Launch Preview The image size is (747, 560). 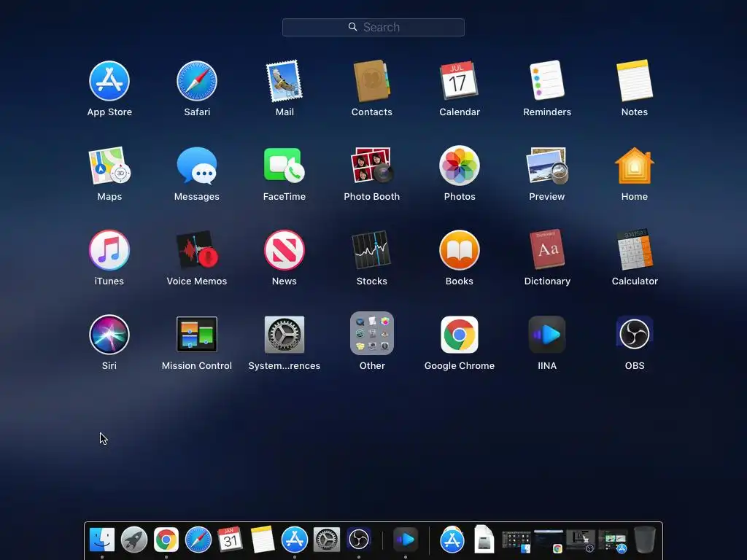click(547, 166)
